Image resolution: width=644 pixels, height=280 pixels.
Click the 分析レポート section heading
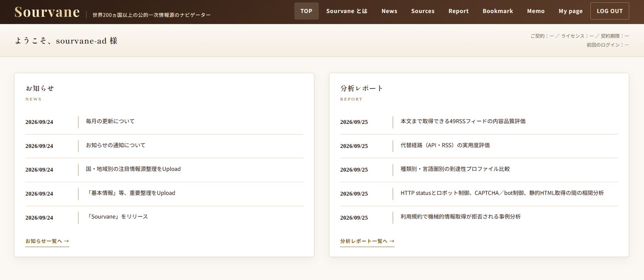point(361,88)
